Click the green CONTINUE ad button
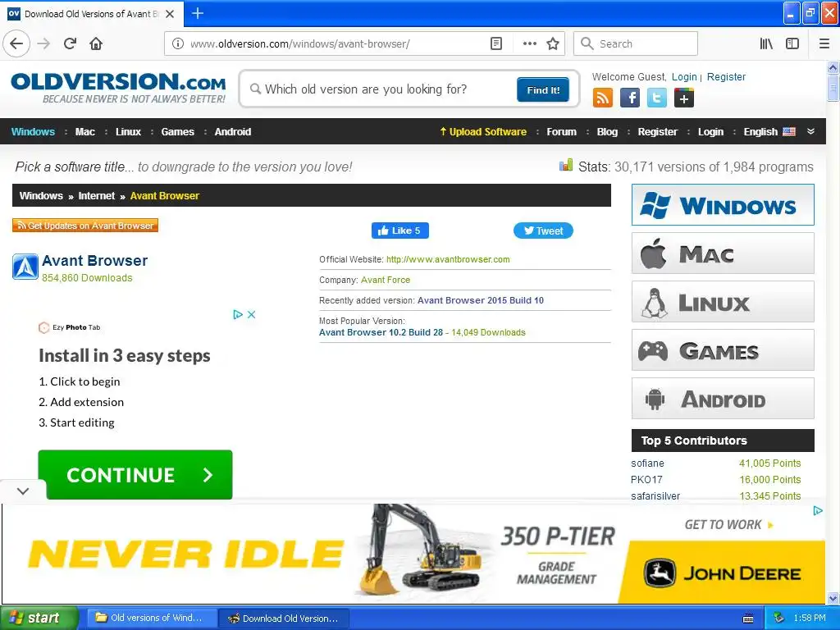 pos(135,475)
